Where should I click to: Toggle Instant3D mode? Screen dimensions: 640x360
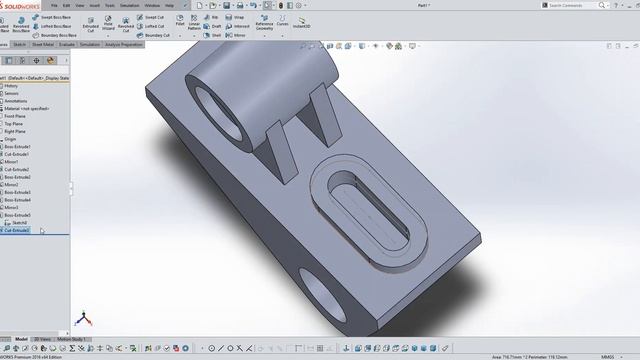point(302,22)
